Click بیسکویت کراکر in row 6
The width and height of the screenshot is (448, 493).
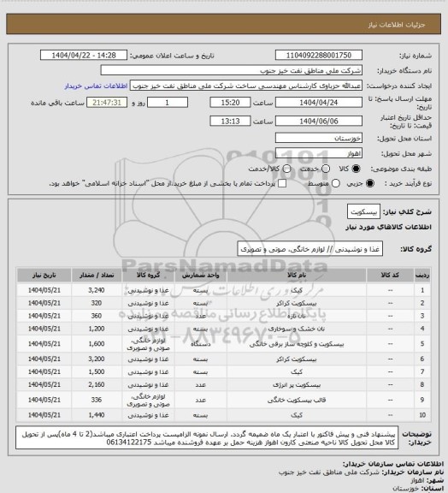(297, 359)
